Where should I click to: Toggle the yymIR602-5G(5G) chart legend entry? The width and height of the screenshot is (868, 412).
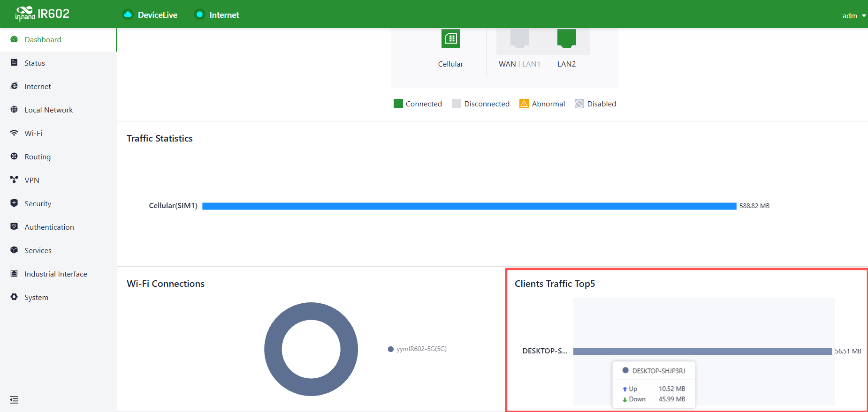(x=417, y=349)
